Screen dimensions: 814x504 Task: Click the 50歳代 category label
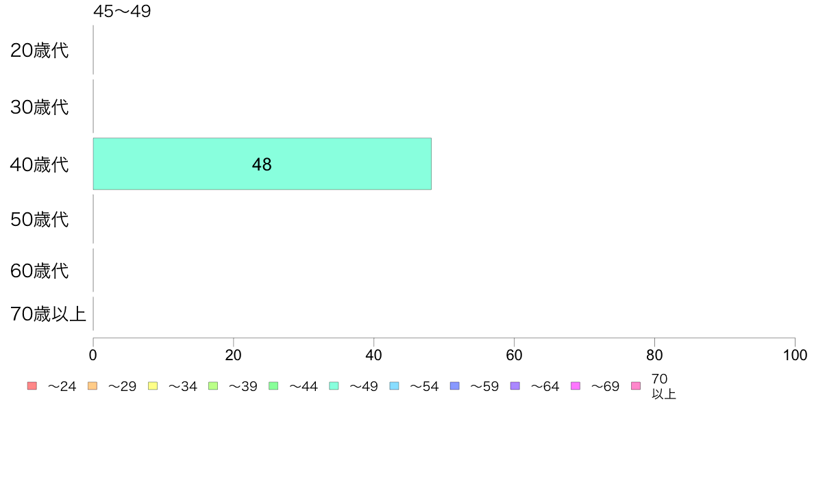click(40, 219)
